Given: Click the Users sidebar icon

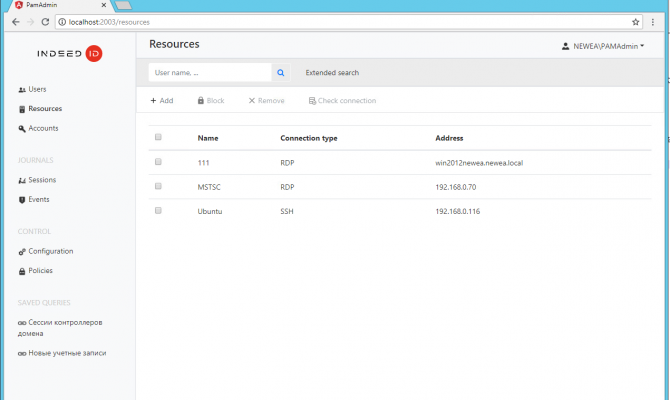Looking at the screenshot, I should pyautogui.click(x=22, y=90).
